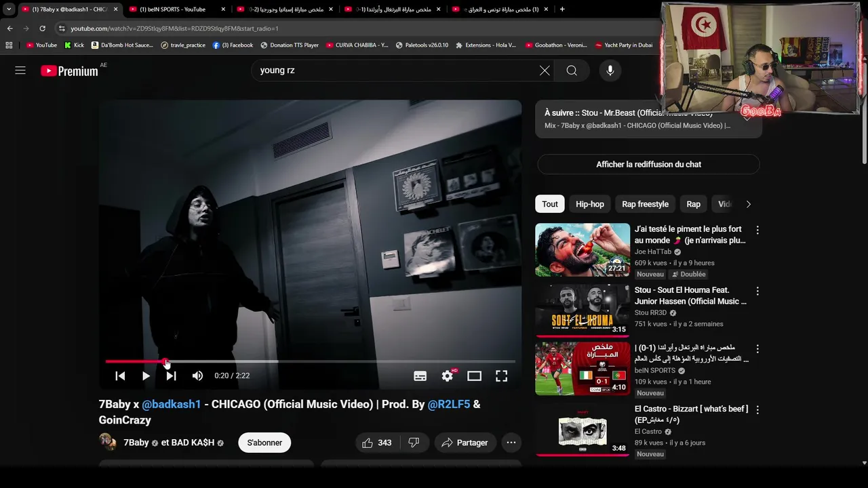The width and height of the screenshot is (868, 488).
Task: Open the @R2LF5 channel link
Action: coord(448,404)
